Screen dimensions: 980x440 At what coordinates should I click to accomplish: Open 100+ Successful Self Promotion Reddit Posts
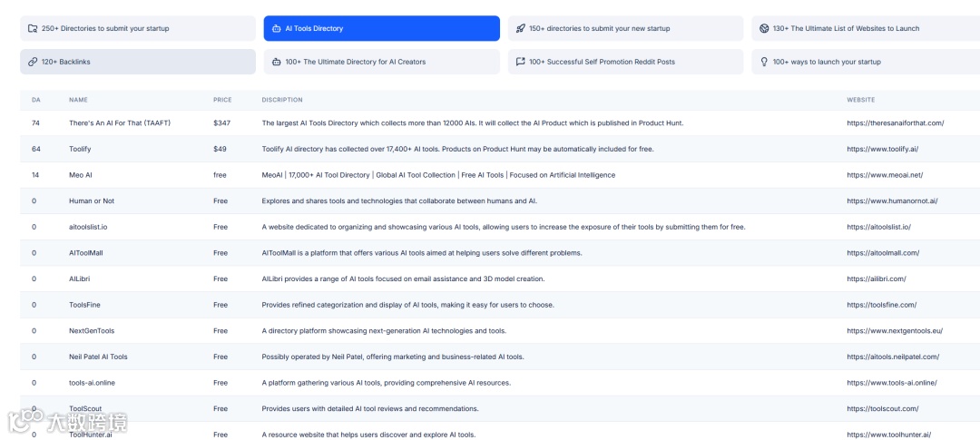coord(625,62)
